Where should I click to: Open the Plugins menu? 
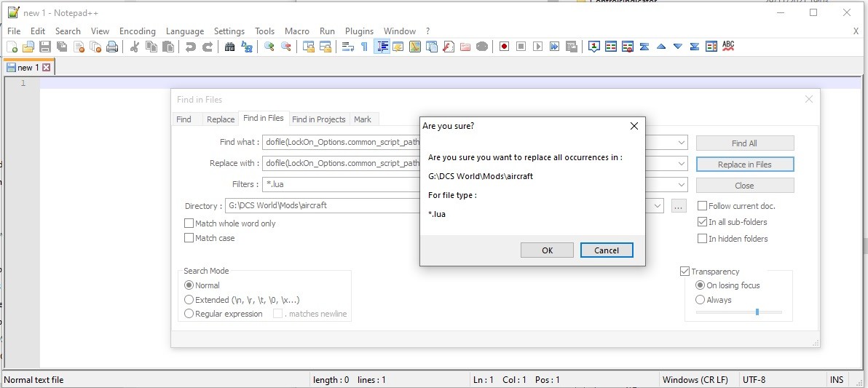click(359, 31)
